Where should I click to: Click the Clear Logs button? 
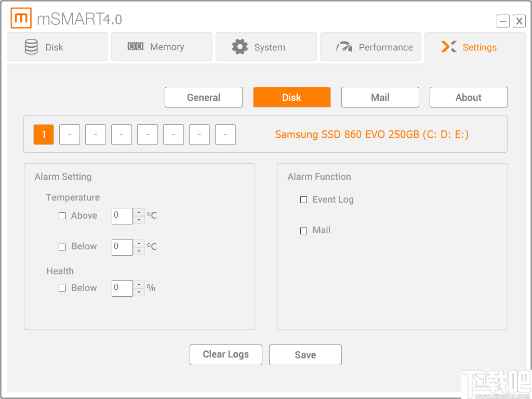[x=225, y=354]
